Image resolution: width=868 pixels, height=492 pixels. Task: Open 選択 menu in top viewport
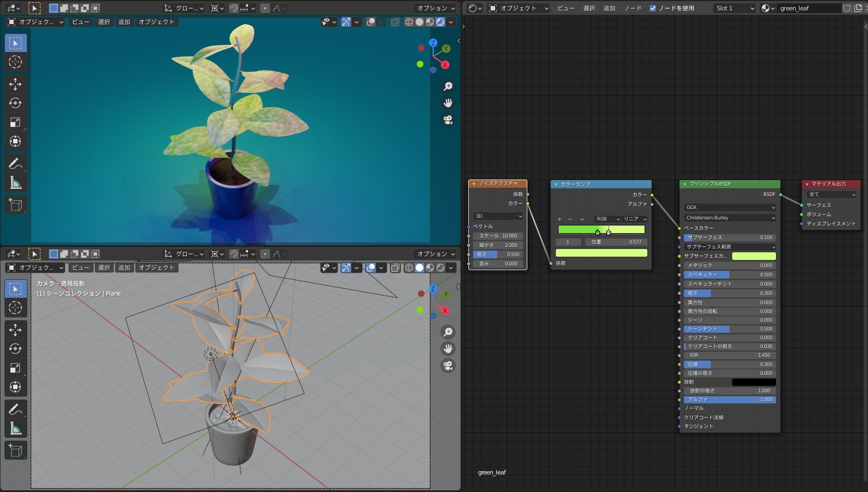click(104, 22)
